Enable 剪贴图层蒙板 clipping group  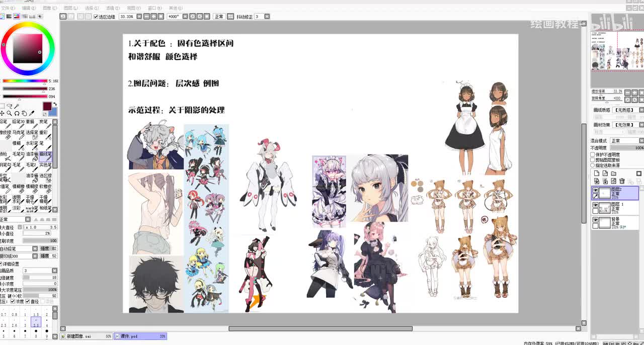click(592, 160)
